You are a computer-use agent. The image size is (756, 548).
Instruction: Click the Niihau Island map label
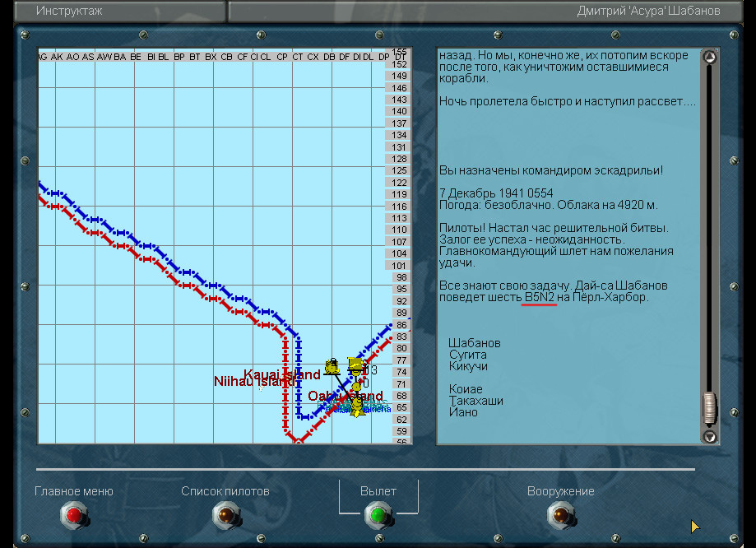click(254, 382)
